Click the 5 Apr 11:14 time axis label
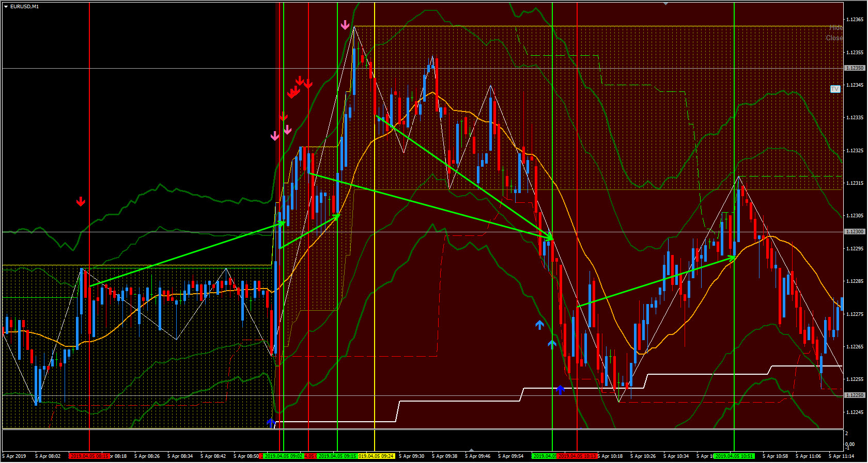 (841, 456)
